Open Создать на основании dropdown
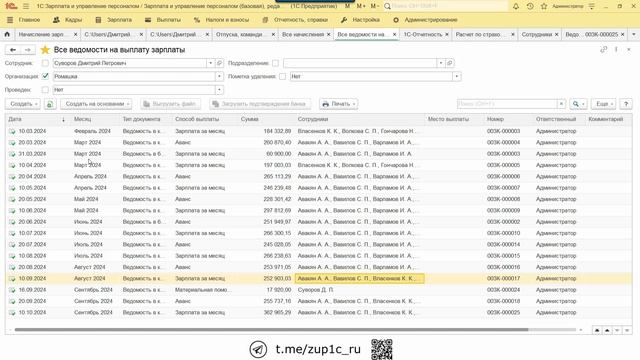 96,104
